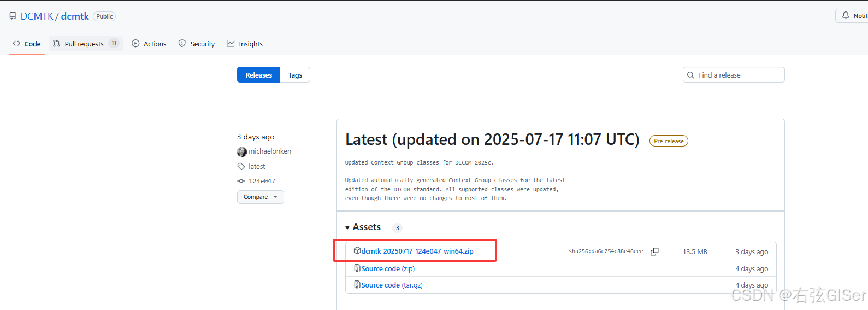Click the Pre-release label badge
The image size is (868, 310).
(x=669, y=141)
